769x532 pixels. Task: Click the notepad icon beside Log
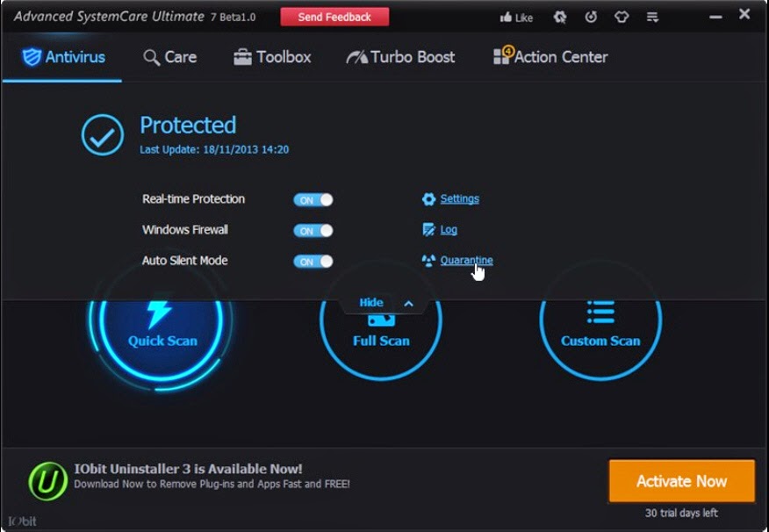[428, 229]
